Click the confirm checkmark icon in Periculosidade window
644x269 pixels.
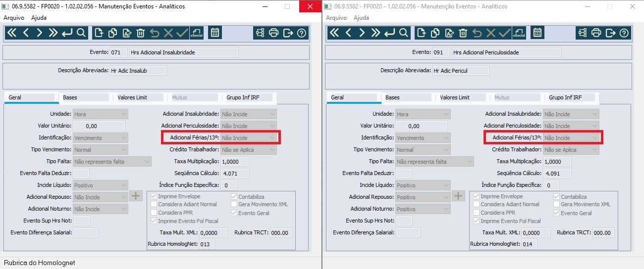point(504,33)
